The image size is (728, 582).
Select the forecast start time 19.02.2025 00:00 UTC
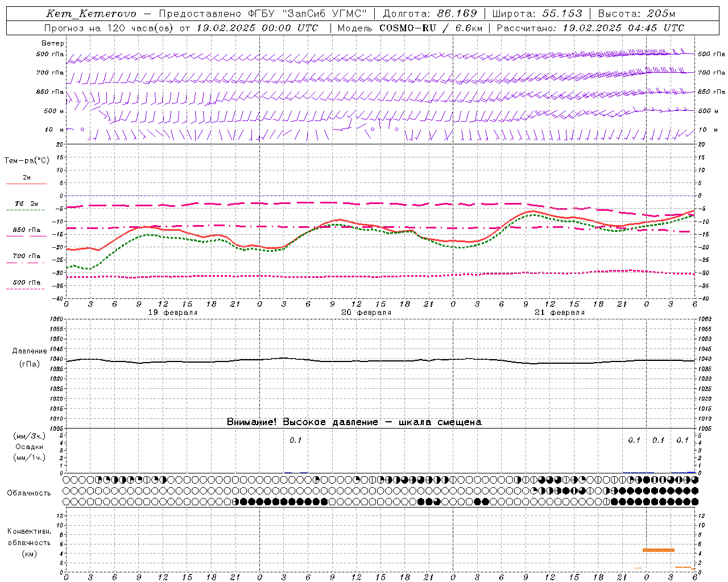[257, 28]
